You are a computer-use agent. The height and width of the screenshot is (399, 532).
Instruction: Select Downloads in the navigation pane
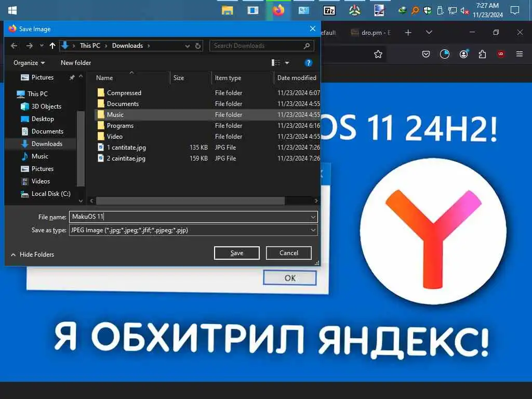point(42,144)
